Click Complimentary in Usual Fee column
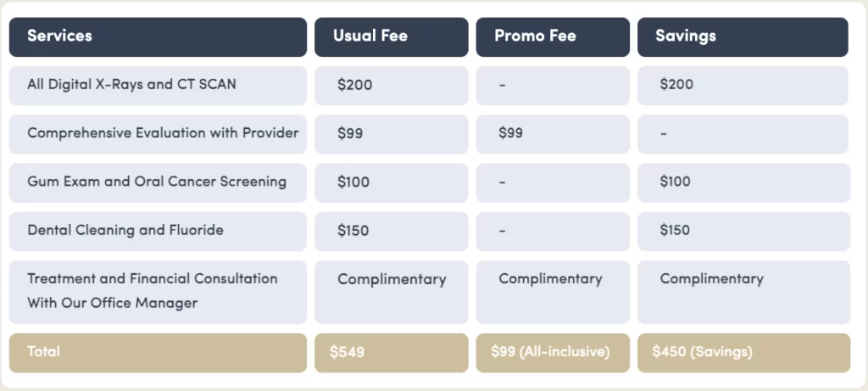This screenshot has width=868, height=391. [x=391, y=279]
